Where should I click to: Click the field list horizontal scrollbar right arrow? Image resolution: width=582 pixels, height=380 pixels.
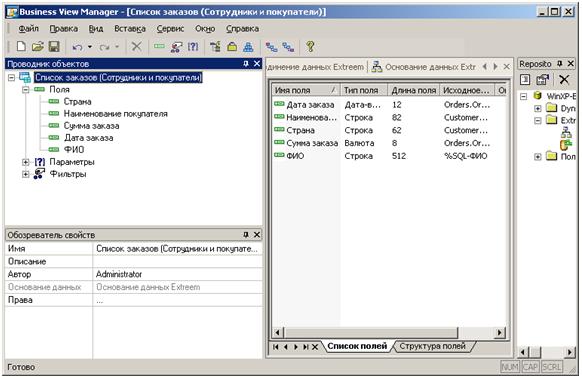click(500, 332)
